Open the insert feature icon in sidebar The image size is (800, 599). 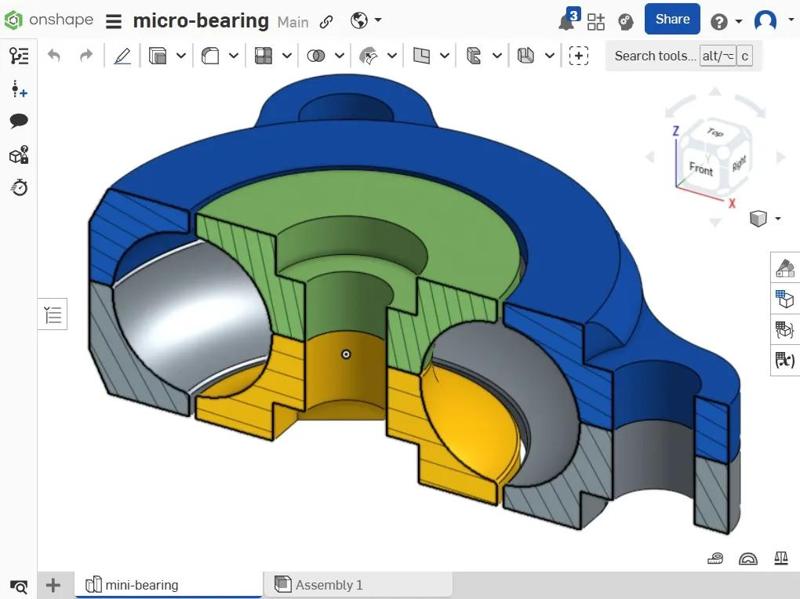[x=19, y=89]
